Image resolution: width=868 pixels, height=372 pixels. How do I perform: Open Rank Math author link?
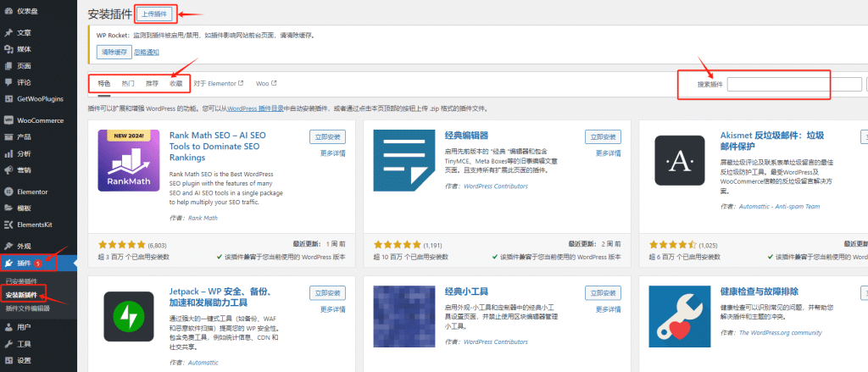point(203,218)
